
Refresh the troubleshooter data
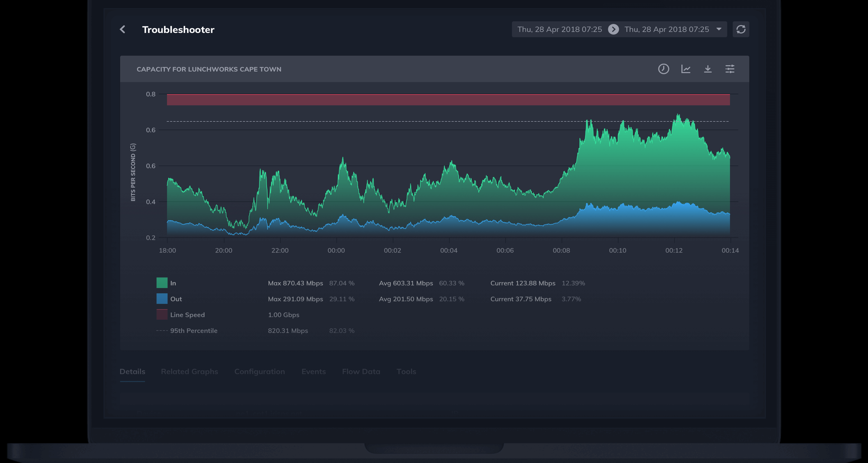[x=741, y=29]
